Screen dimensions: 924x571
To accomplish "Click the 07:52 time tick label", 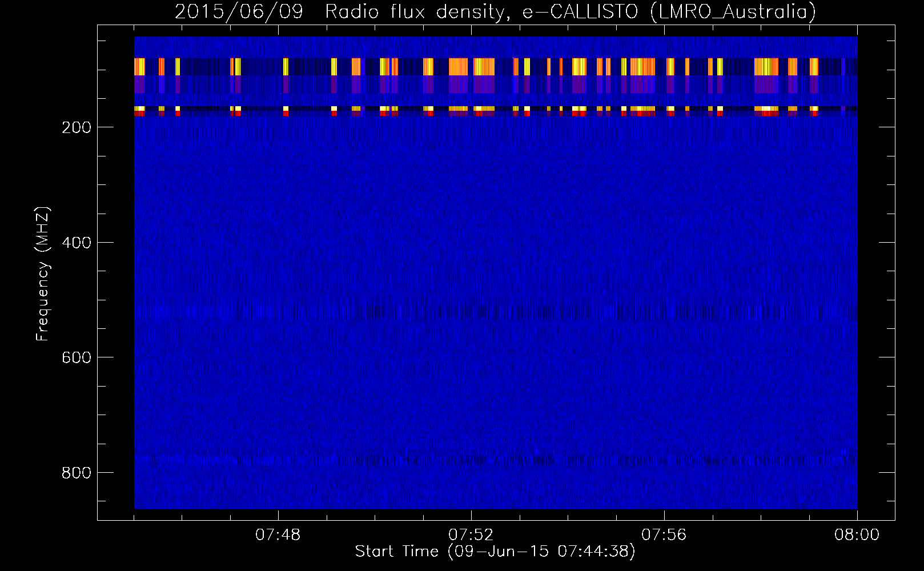I will point(471,535).
